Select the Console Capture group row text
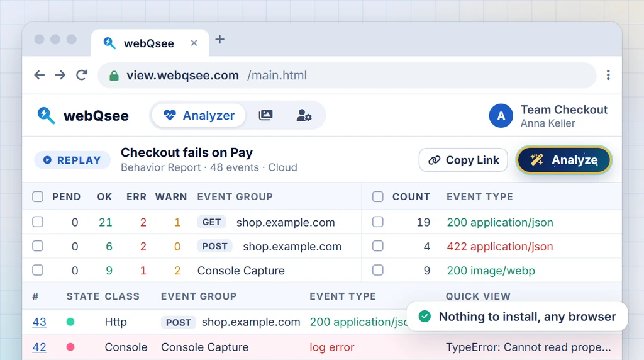The width and height of the screenshot is (644, 360). [241, 271]
